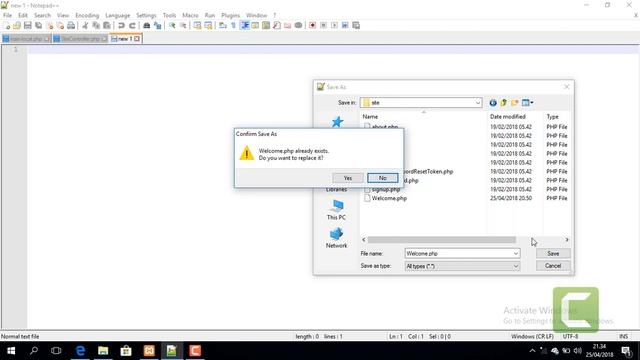The width and height of the screenshot is (640, 360).
Task: Toggle the highlighted Indent guide icon
Action: [245, 25]
